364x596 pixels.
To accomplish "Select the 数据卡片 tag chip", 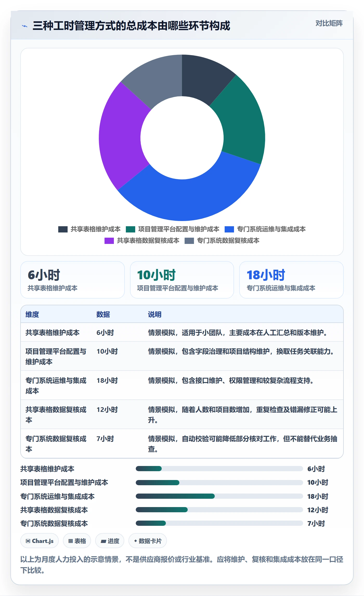I will 148,541.
